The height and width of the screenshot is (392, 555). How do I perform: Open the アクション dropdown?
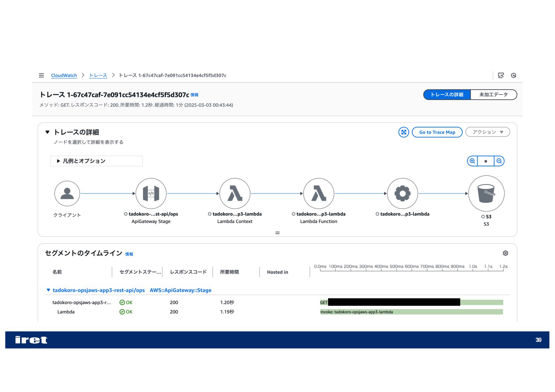(x=487, y=132)
